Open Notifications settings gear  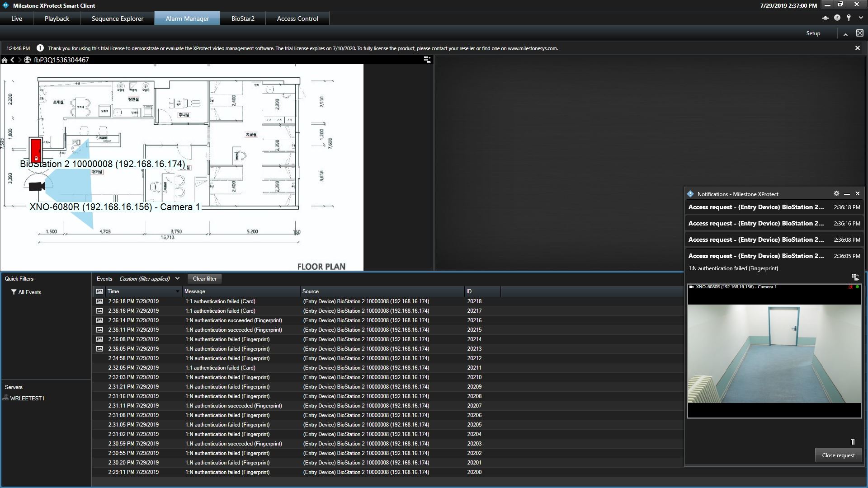tap(836, 193)
